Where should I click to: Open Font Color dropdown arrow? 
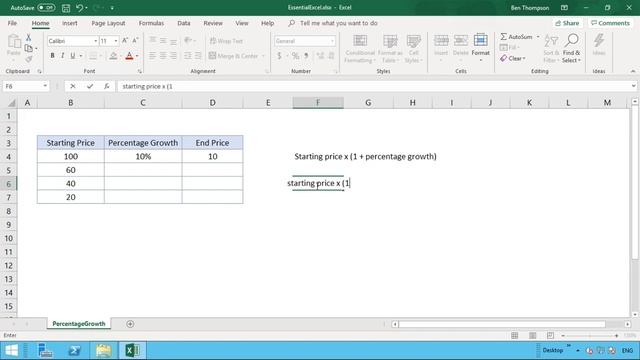pos(137,56)
